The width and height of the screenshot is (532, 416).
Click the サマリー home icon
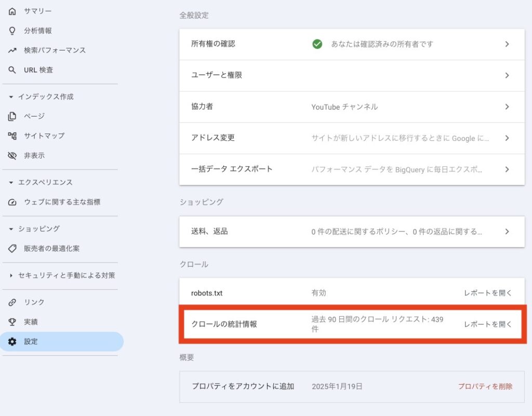point(12,11)
